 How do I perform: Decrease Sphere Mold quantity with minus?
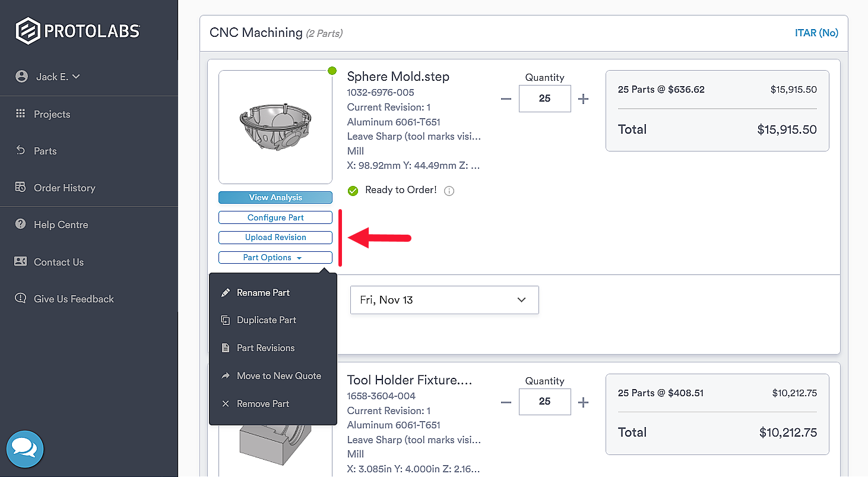(506, 99)
